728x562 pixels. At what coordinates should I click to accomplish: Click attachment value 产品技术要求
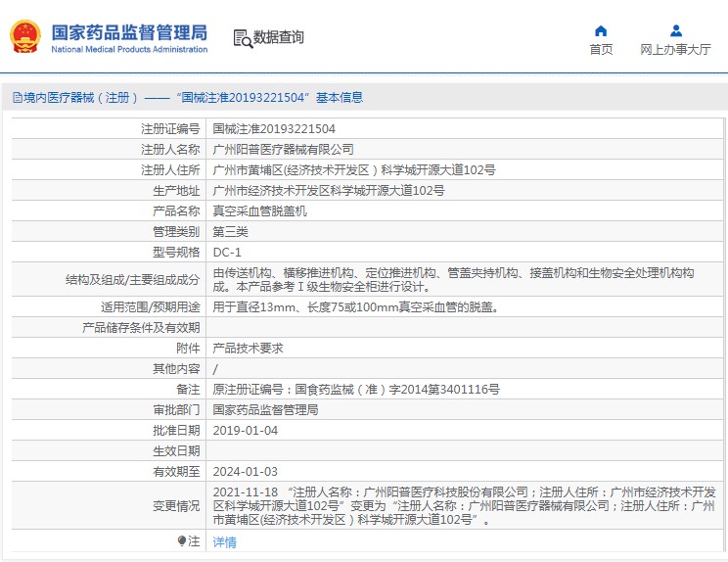pos(248,349)
